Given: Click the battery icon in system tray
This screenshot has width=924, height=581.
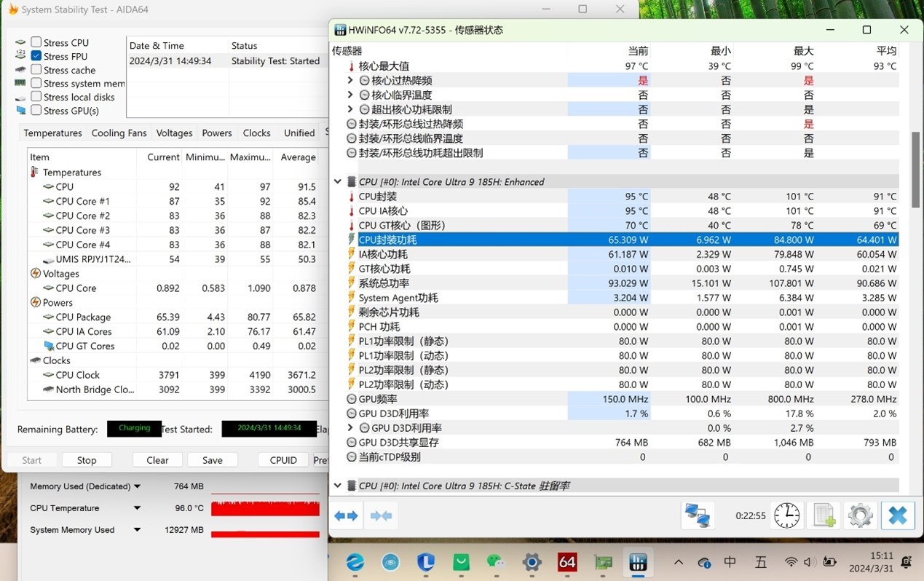Looking at the screenshot, I should [x=829, y=562].
